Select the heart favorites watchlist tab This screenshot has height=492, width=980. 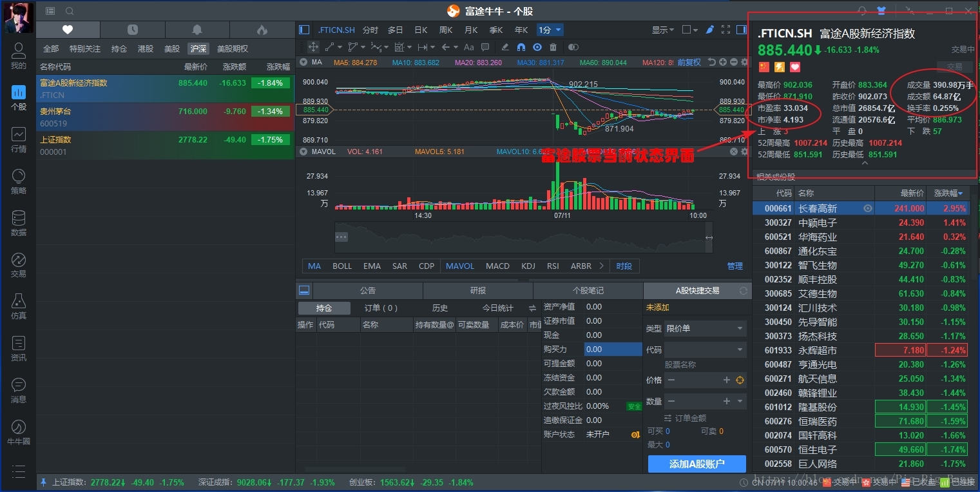(68, 30)
